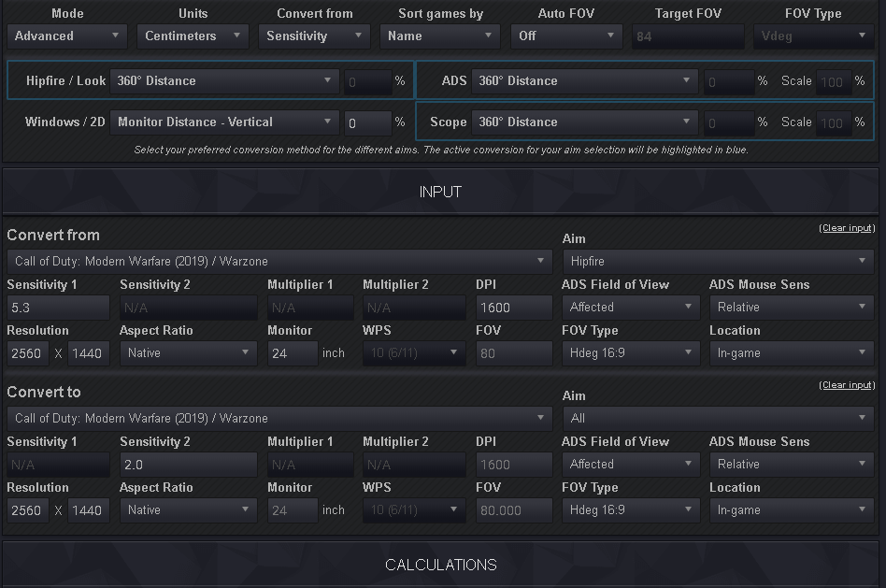The height and width of the screenshot is (588, 886).
Task: Click the Target FOV field showing 84
Action: tap(688, 36)
